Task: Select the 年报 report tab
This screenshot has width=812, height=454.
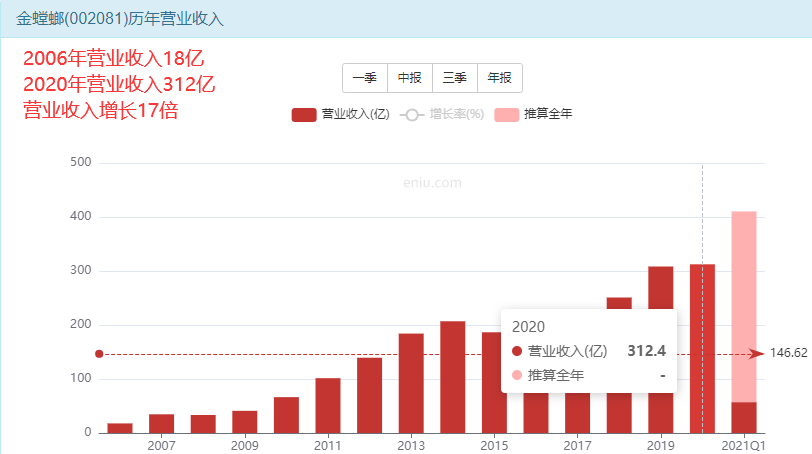Action: 500,78
